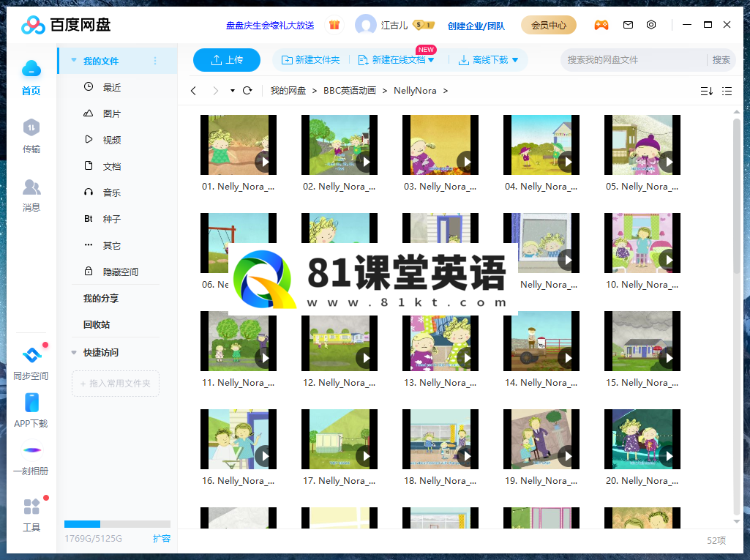Screen dimensions: 750x560
Task: Click the 拖入常用文件夹 drop box
Action: [x=116, y=384]
